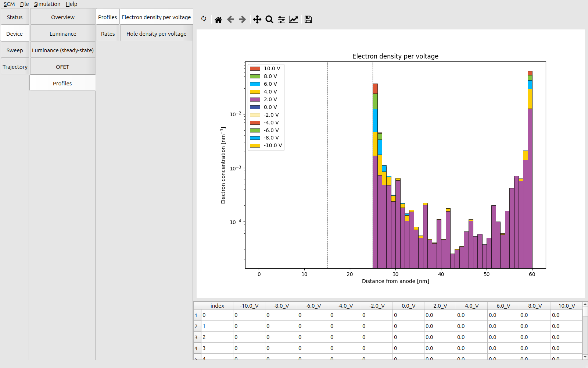Viewport: 588px width, 368px height.
Task: Activate the Pan tool
Action: [x=257, y=20]
